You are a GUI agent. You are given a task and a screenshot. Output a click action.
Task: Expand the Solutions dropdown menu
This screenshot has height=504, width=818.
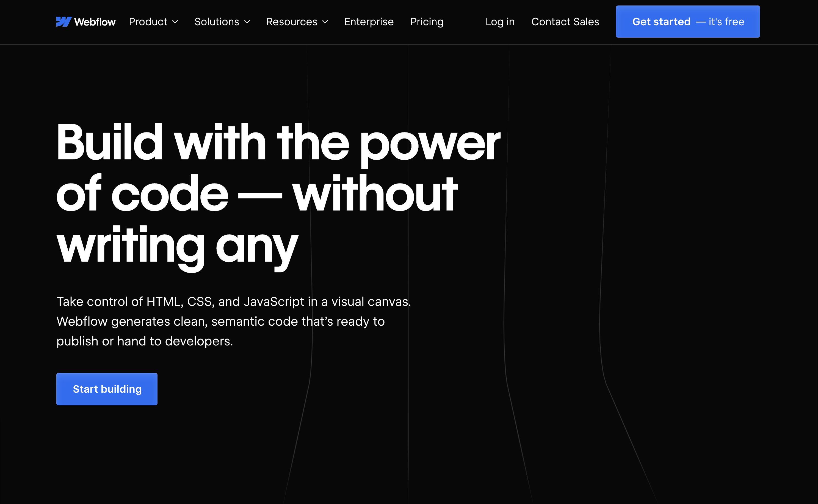tap(223, 22)
